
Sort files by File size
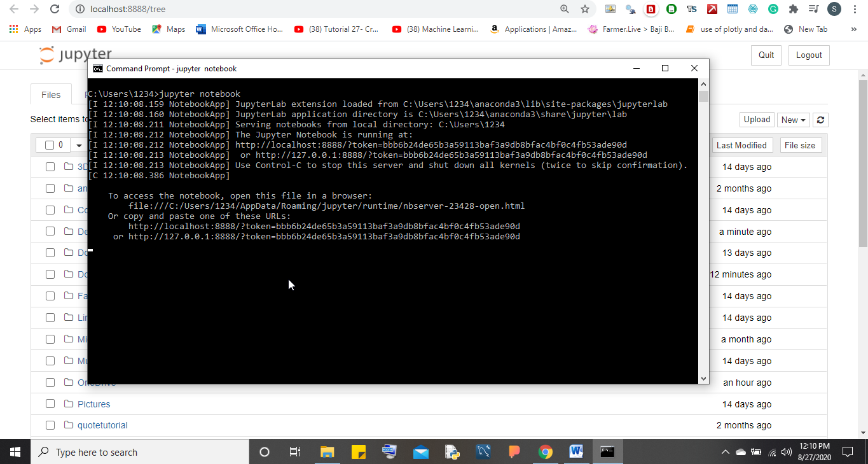click(x=800, y=145)
